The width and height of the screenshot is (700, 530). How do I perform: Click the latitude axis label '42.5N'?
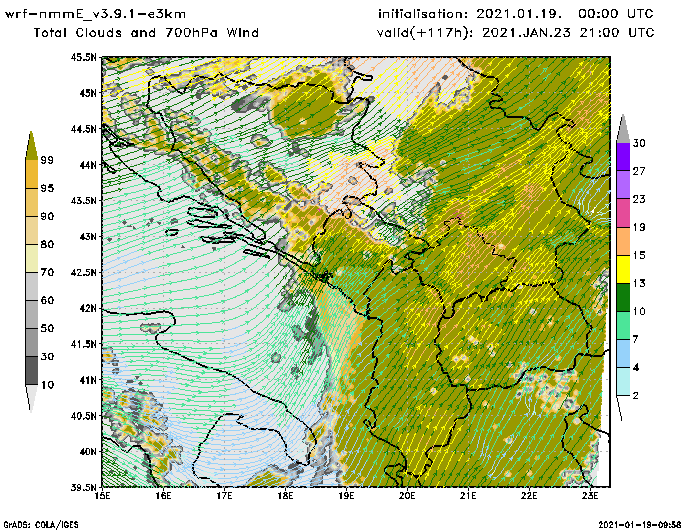tap(83, 272)
